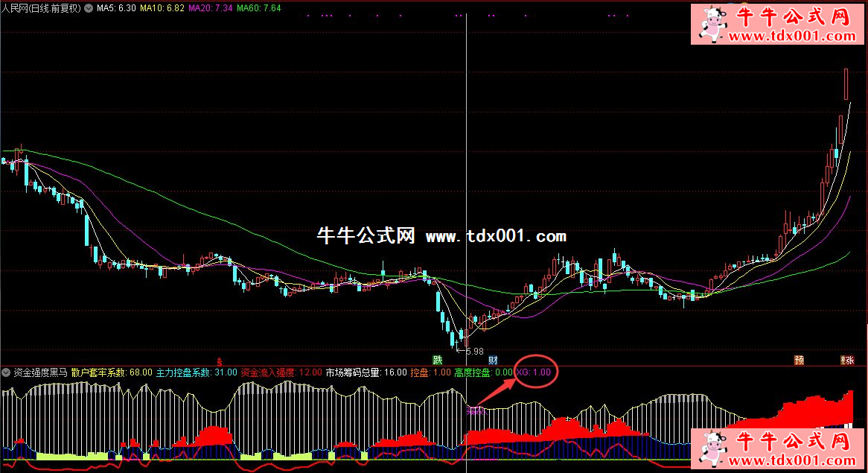868x473 pixels.
Task: Open the dropdown next to 人民网 chart title
Action: click(89, 8)
